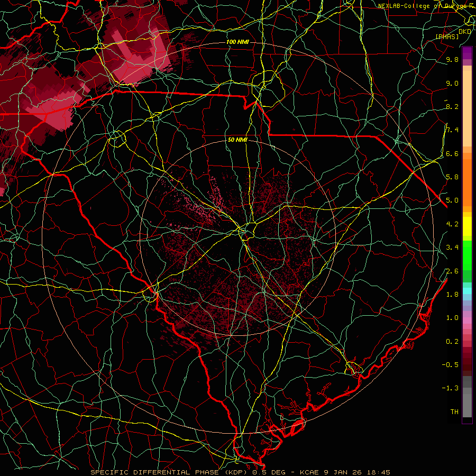Click the 4.2 legend value
This screenshot has height=476, width=476.
tap(452, 224)
